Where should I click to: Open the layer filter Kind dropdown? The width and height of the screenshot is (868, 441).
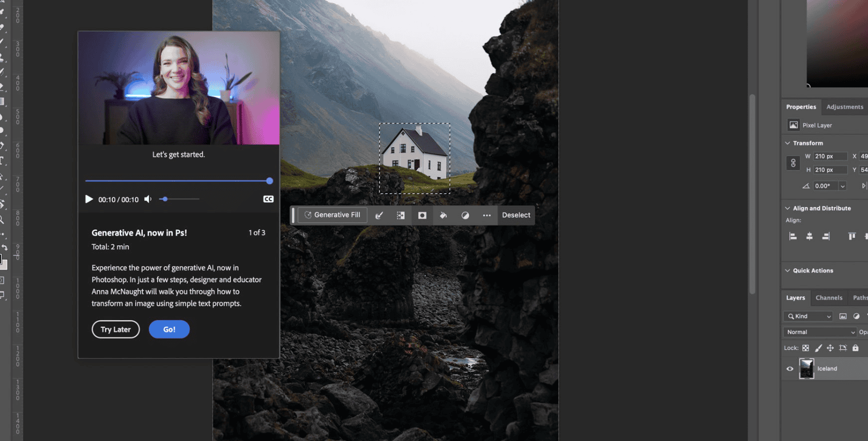coord(808,317)
